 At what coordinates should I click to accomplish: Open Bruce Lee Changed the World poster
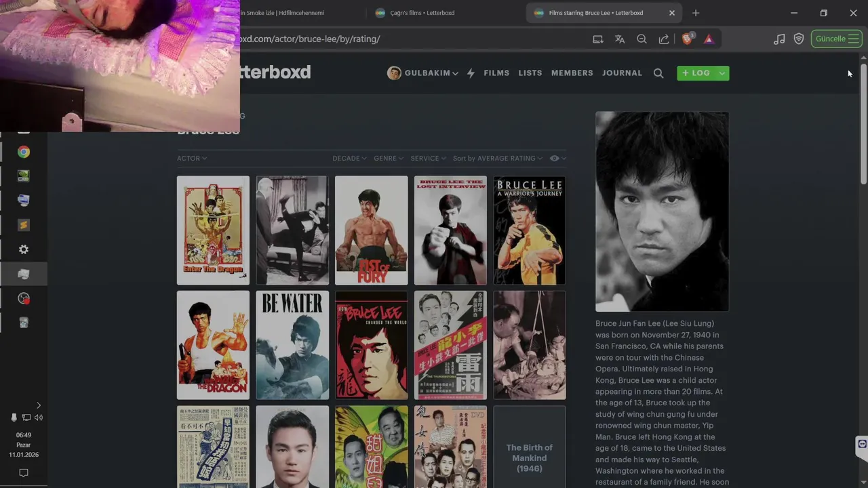pyautogui.click(x=372, y=345)
